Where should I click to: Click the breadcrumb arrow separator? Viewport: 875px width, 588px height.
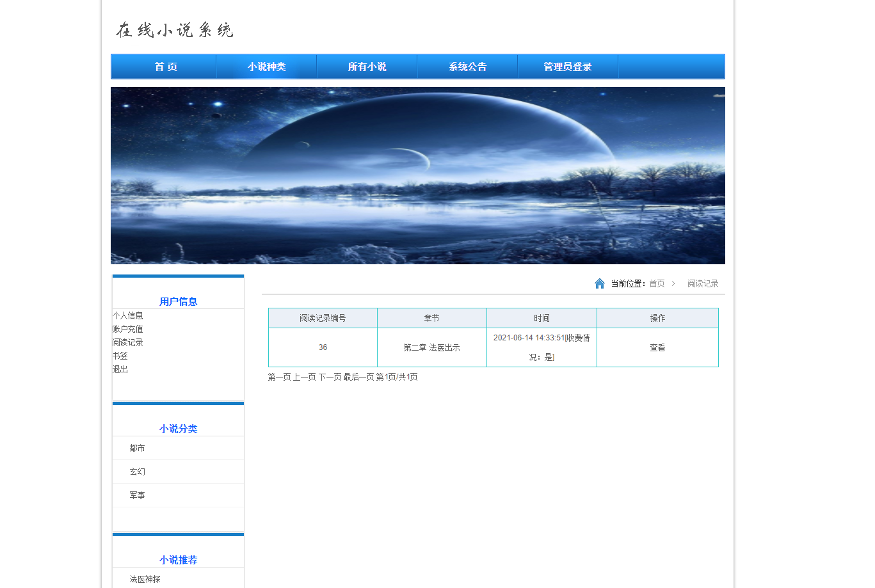point(673,283)
